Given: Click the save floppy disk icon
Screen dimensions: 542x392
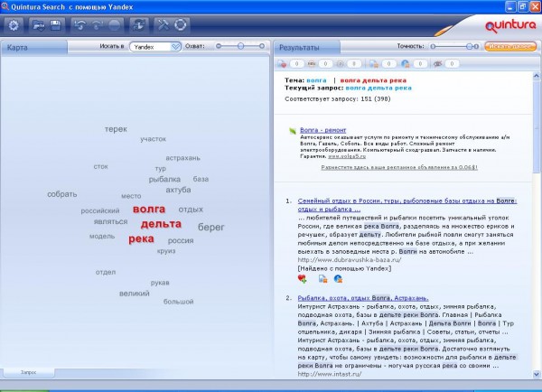Looking at the screenshot, I should tap(55, 24).
